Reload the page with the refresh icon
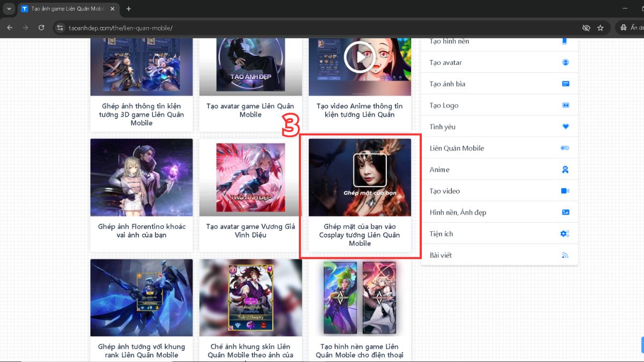The width and height of the screenshot is (644, 362). (41, 28)
